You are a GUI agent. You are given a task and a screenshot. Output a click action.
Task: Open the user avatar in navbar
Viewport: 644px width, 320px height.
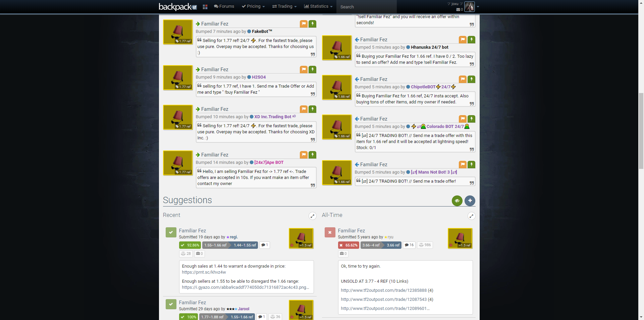pyautogui.click(x=470, y=7)
